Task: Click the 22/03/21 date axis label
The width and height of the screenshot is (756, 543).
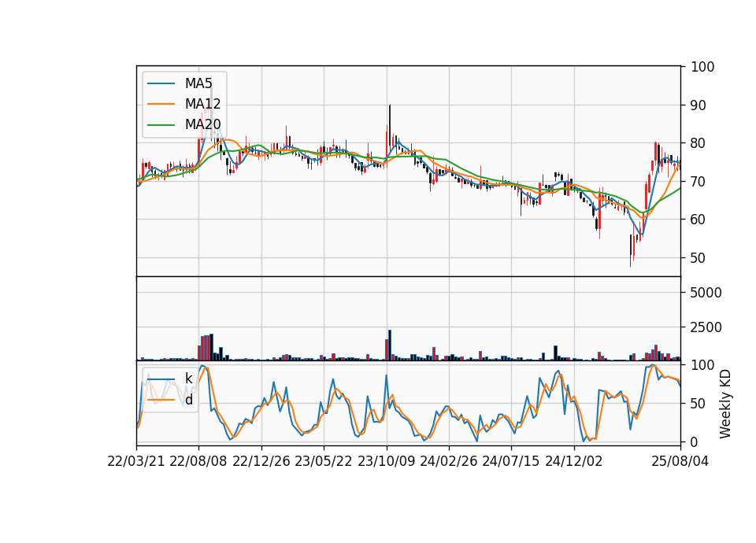Action: pyautogui.click(x=136, y=461)
